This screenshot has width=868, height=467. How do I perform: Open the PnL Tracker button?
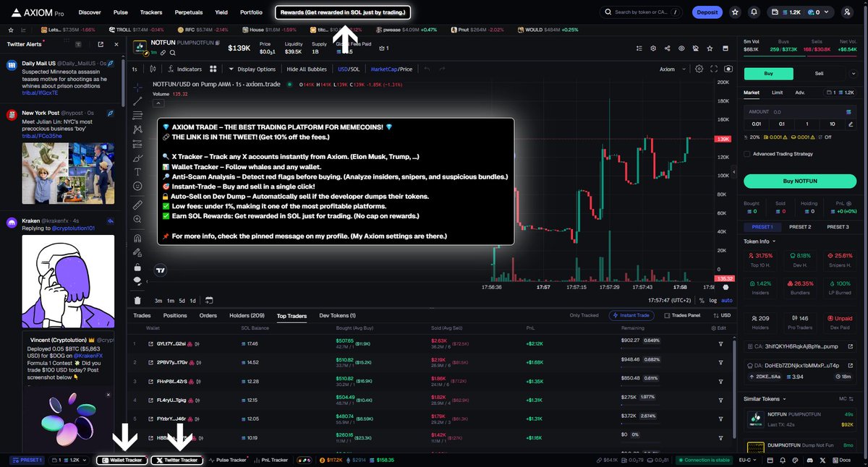coord(271,460)
